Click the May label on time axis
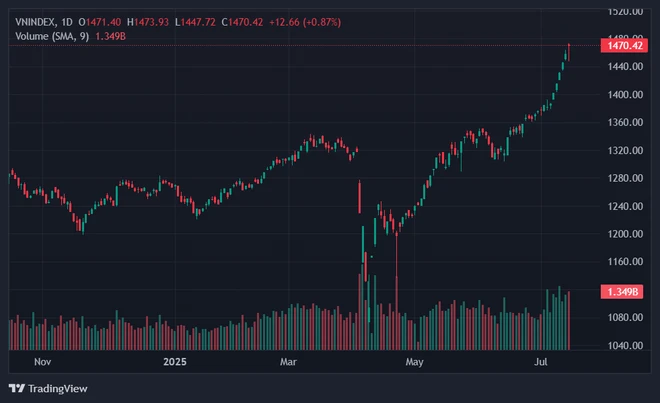 pos(413,361)
